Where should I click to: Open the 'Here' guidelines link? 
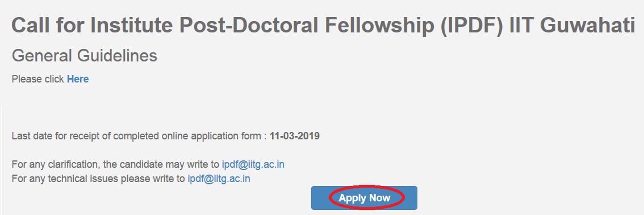pyautogui.click(x=78, y=79)
